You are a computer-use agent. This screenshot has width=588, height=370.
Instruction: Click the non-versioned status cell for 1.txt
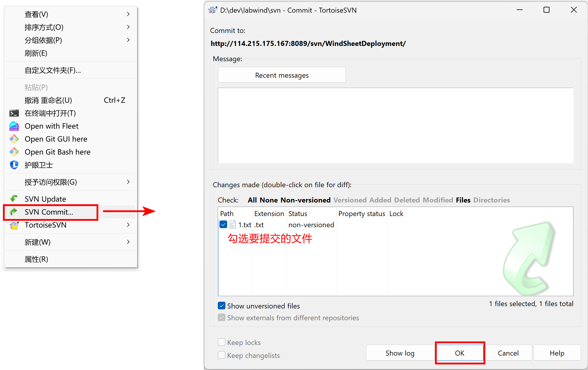click(311, 225)
